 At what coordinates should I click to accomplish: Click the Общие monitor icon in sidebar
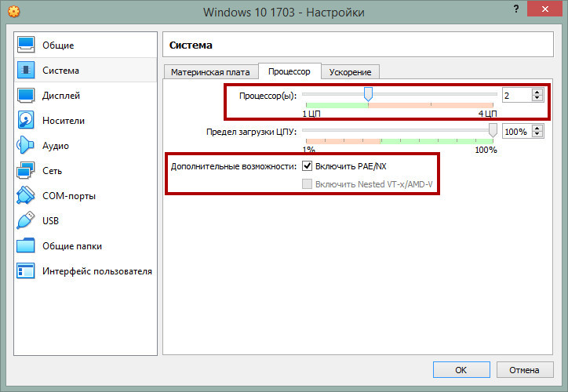tap(26, 45)
